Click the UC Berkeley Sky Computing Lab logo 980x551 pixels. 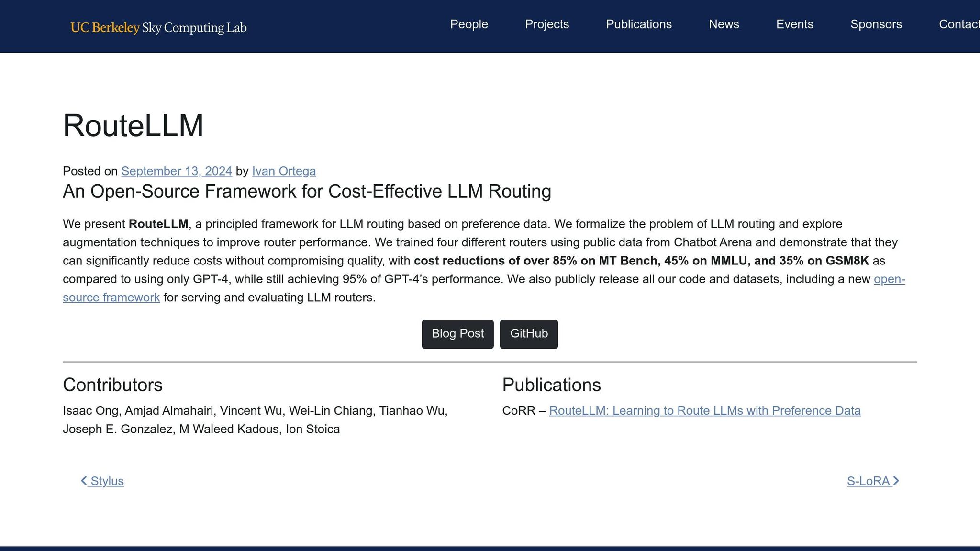tap(159, 27)
